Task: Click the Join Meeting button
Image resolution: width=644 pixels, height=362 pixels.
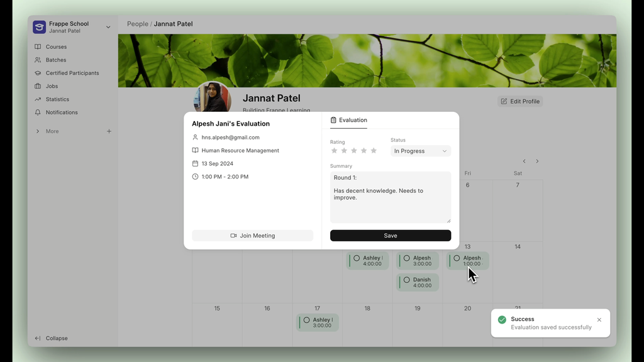Action: coord(252,236)
